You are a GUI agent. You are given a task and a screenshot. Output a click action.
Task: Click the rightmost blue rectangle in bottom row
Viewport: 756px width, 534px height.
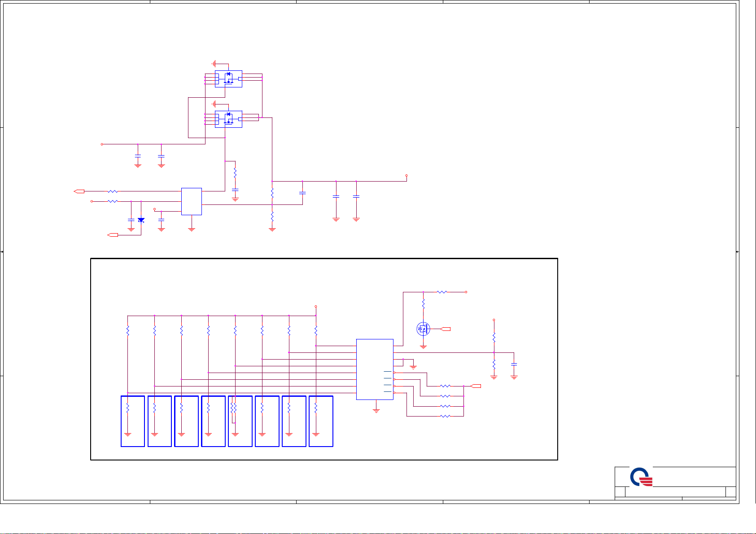(321, 421)
